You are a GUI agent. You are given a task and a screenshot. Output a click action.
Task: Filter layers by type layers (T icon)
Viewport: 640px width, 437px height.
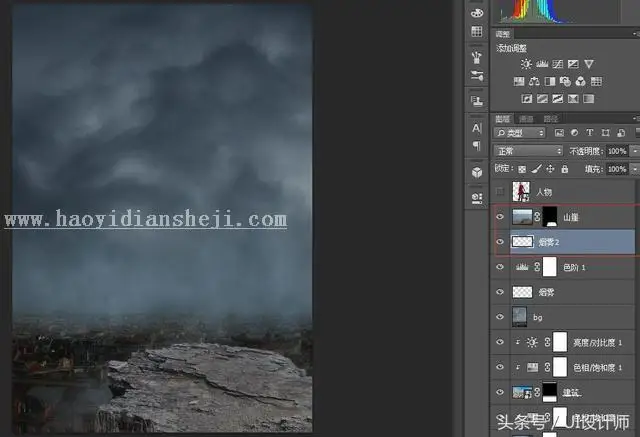click(589, 133)
